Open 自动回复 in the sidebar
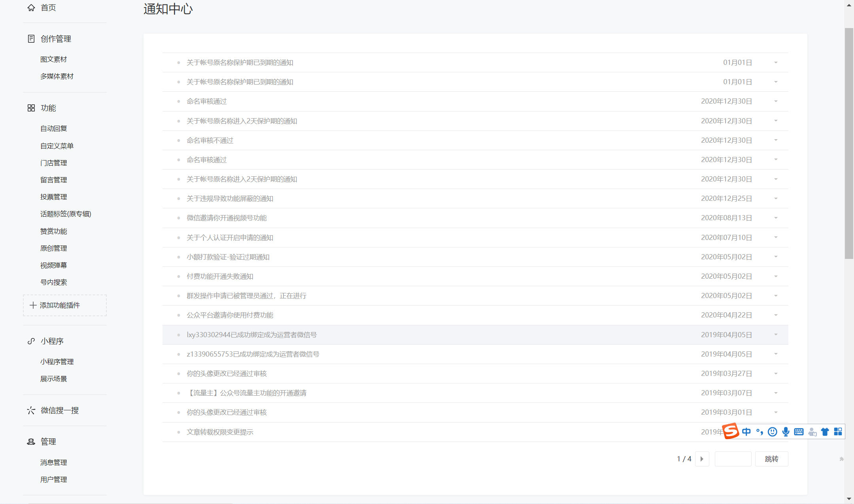The width and height of the screenshot is (854, 504). (x=54, y=128)
